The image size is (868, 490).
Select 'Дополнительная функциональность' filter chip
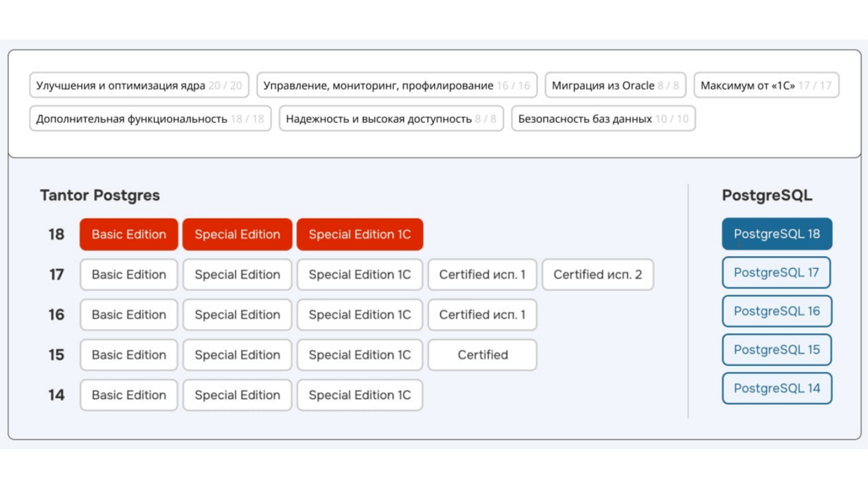pos(150,119)
